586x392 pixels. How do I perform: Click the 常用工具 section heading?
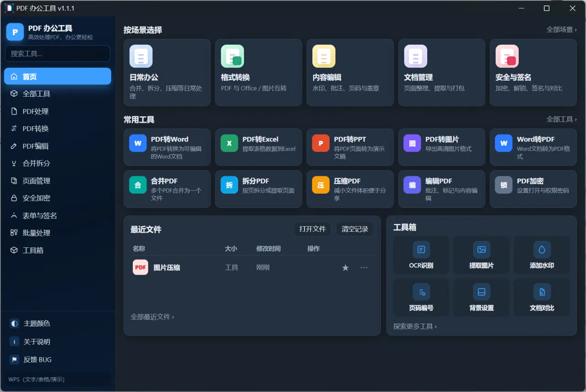pyautogui.click(x=139, y=120)
